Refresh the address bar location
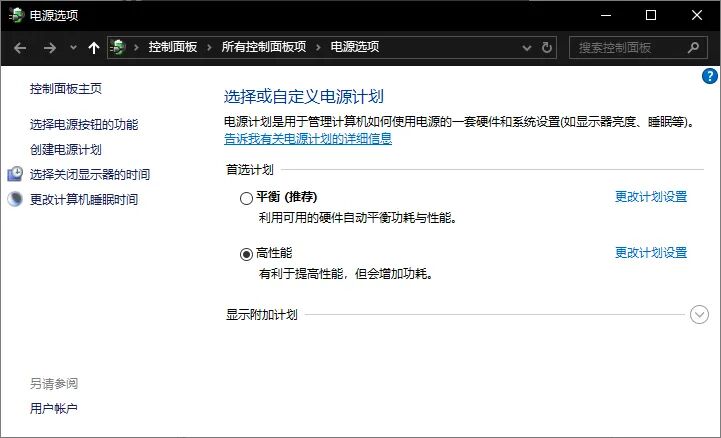 click(x=547, y=47)
